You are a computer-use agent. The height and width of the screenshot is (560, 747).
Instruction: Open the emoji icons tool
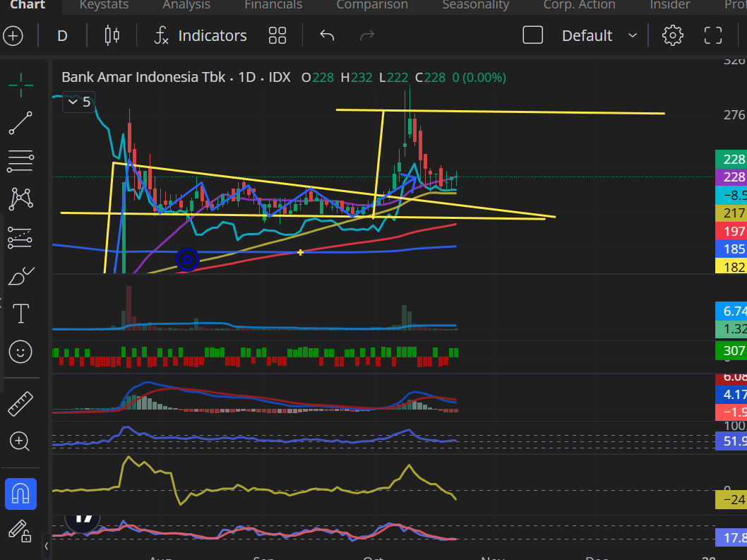coord(20,351)
